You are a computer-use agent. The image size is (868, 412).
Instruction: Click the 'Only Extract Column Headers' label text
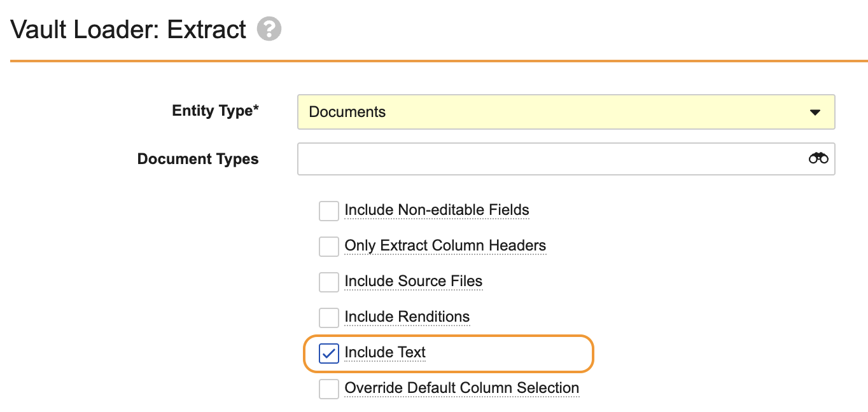[x=445, y=245]
